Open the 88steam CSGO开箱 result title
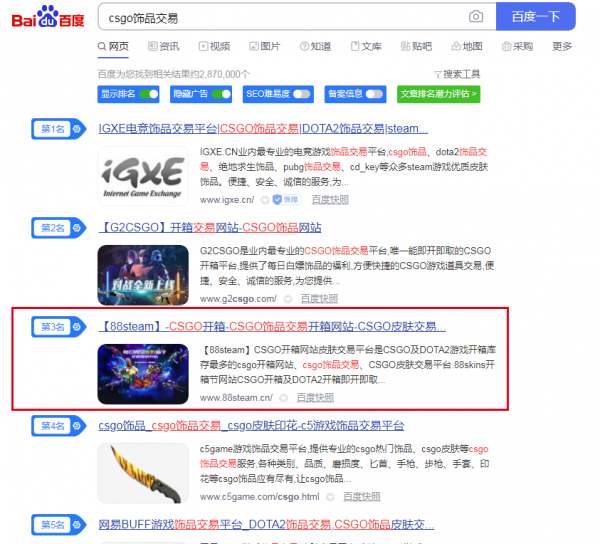600x544 pixels. pyautogui.click(x=272, y=326)
